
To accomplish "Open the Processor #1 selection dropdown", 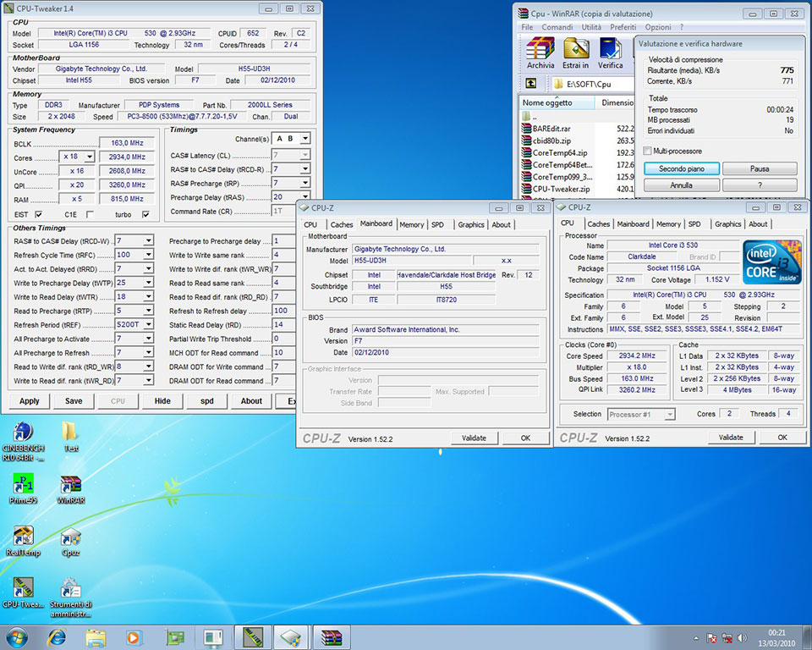I will [670, 414].
